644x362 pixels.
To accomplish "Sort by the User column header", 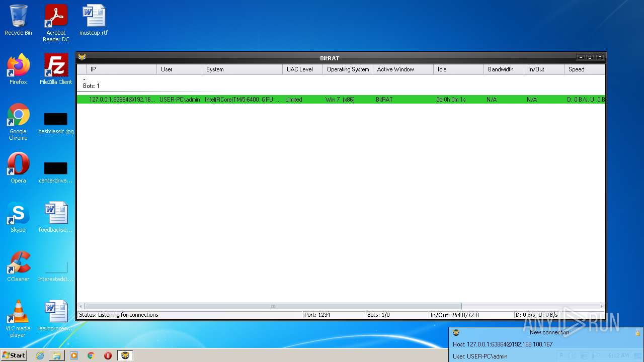I will pos(179,69).
